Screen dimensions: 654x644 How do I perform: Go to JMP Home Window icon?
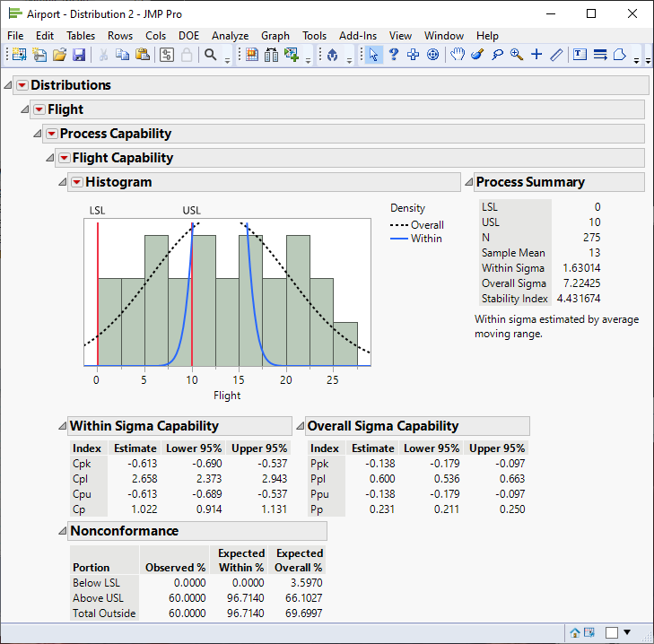(575, 632)
